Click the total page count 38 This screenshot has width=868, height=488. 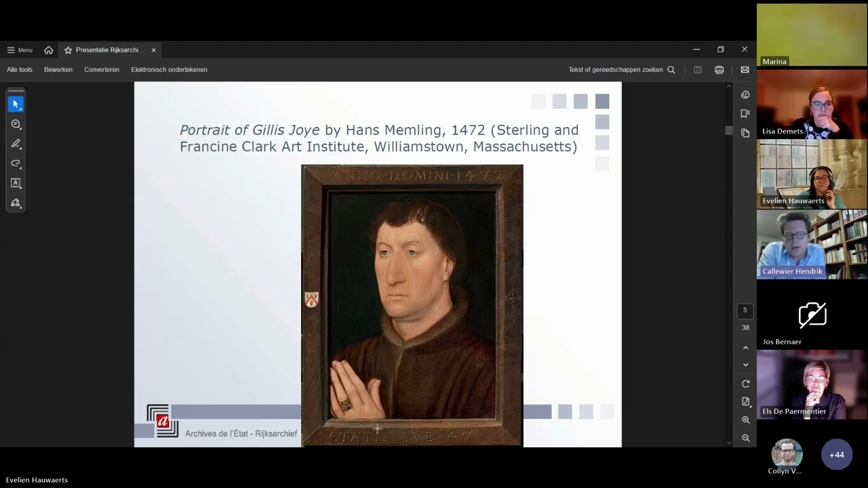pos(745,328)
